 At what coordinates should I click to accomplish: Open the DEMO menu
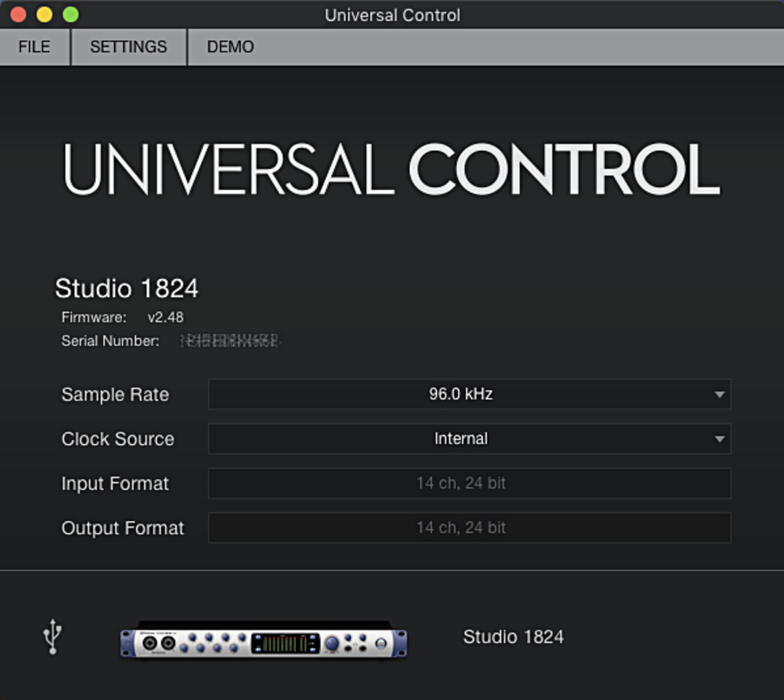[x=231, y=47]
